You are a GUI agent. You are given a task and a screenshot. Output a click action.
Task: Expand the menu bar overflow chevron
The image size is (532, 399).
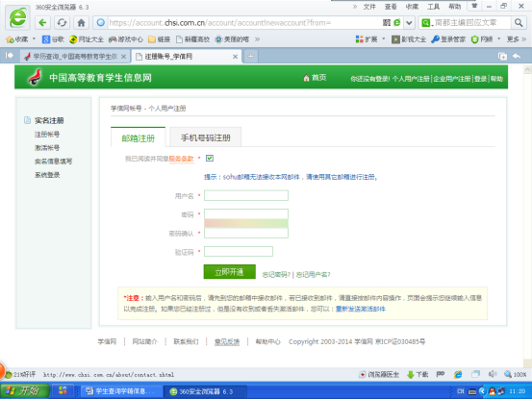click(x=355, y=7)
